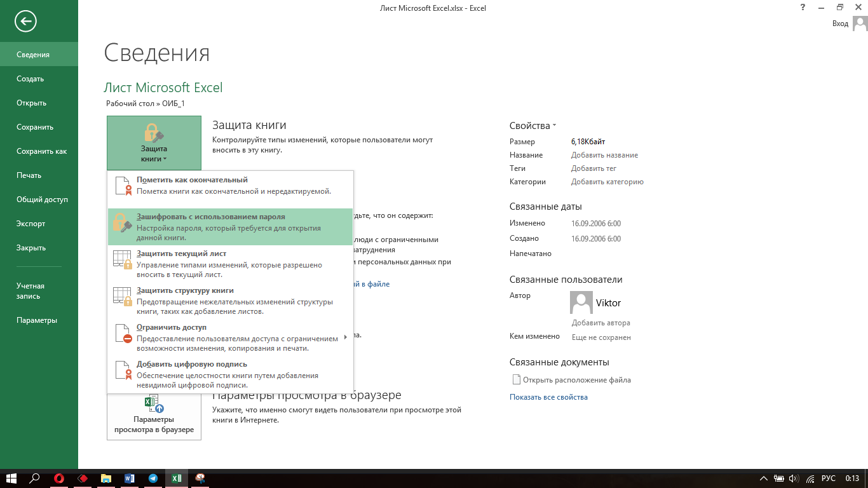868x488 pixels.
Task: Click the Mark as Final document icon
Action: point(122,186)
